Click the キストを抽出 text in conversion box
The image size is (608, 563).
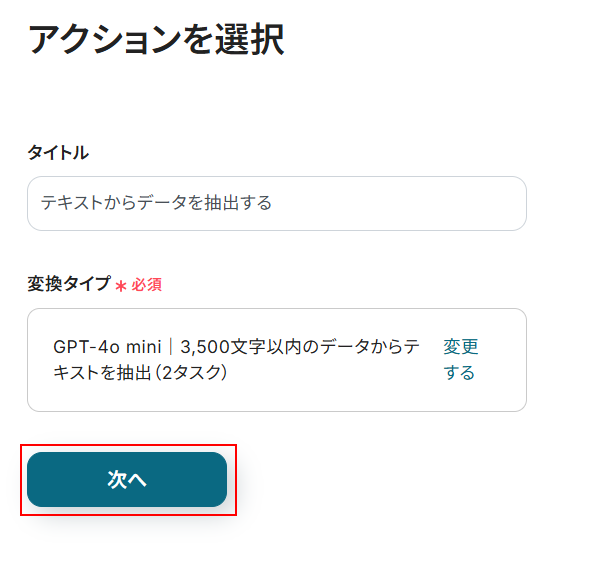pyautogui.click(x=100, y=373)
